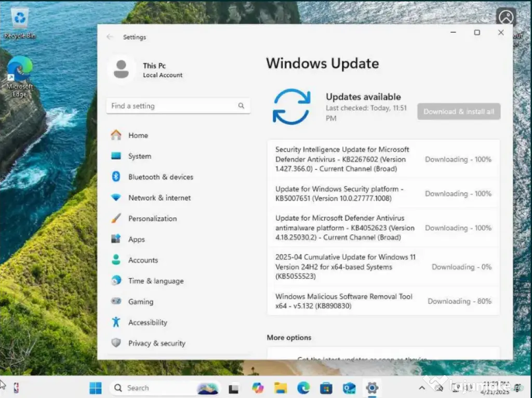Select Accessibility in the sidebar
The width and height of the screenshot is (532, 398).
tap(148, 323)
